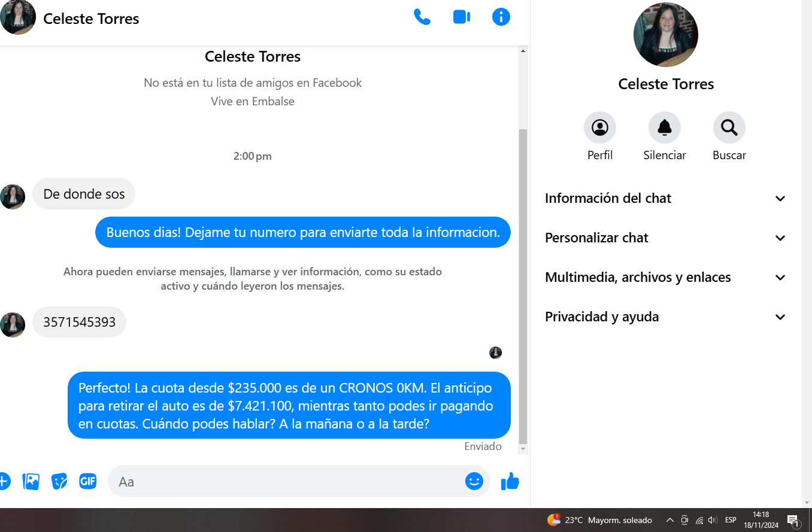Open the emoji picker in message box
812x532 pixels.
(x=474, y=481)
